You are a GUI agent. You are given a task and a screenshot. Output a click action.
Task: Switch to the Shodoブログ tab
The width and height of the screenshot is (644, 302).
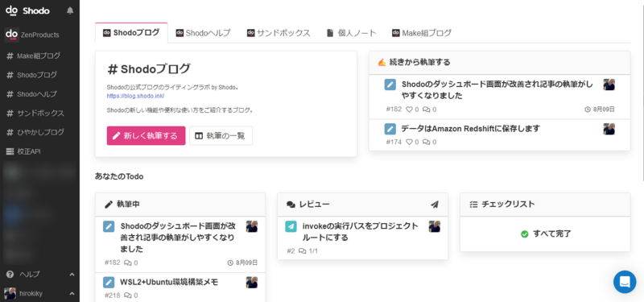point(131,33)
